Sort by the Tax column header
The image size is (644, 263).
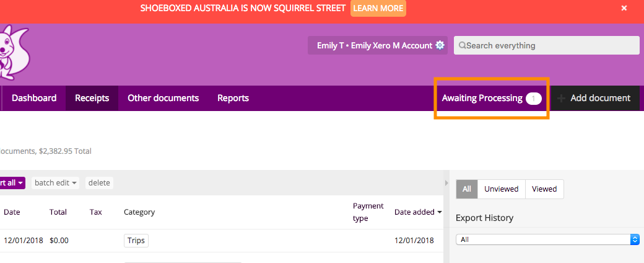[96, 212]
